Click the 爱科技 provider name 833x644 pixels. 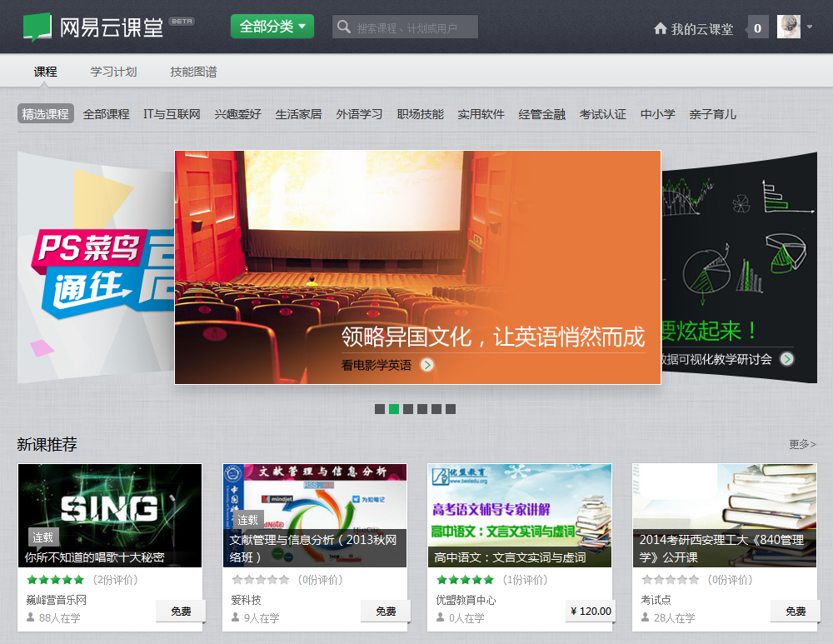[x=246, y=600]
